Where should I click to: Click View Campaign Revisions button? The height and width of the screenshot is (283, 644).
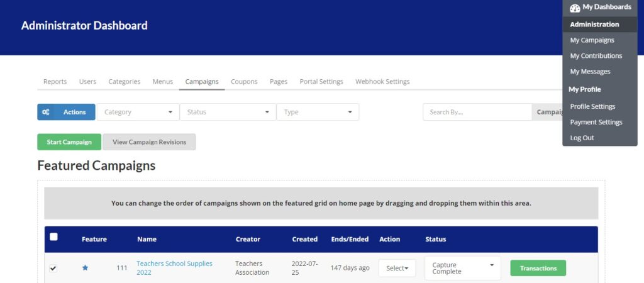click(x=149, y=141)
